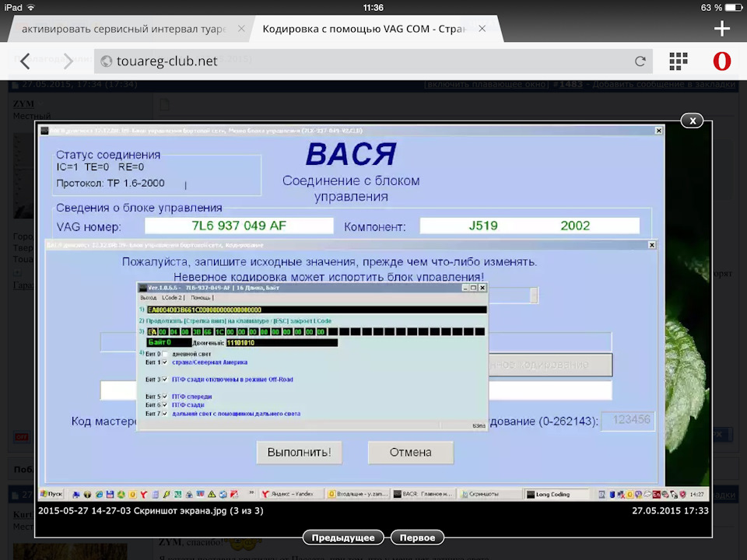
Task: Open the 'Помощь' menu
Action: [200, 298]
